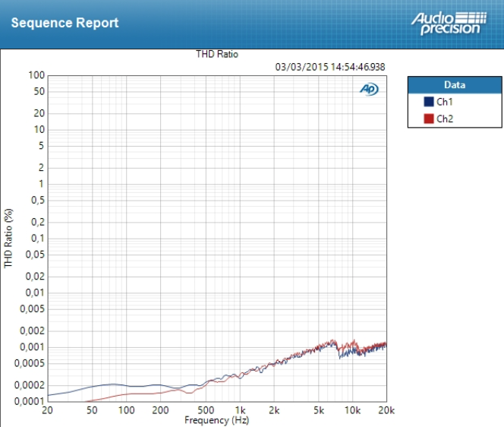Click the top 100 value on THD axis
Viewport: 504px width, 427px height.
(35, 75)
